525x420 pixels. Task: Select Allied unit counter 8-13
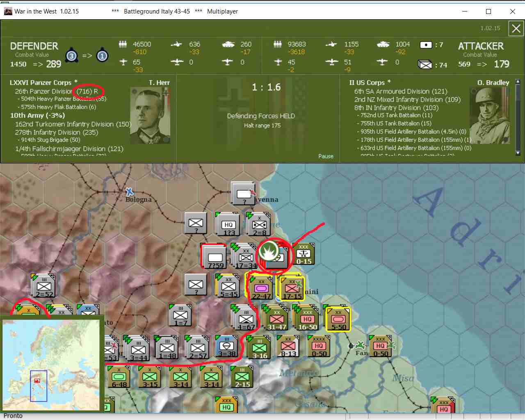[x=288, y=346]
